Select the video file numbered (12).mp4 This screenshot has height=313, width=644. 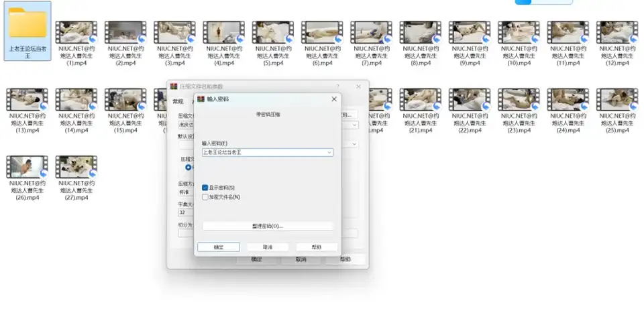(x=617, y=44)
